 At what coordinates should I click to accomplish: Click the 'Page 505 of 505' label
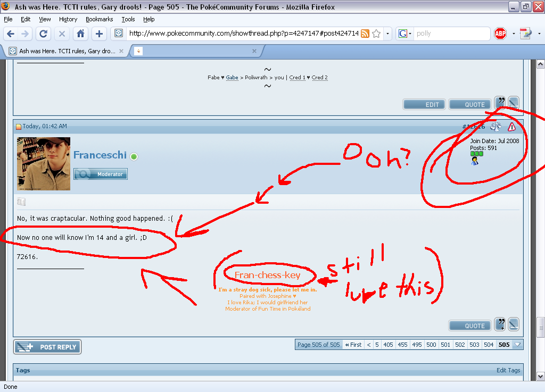pyautogui.click(x=318, y=345)
